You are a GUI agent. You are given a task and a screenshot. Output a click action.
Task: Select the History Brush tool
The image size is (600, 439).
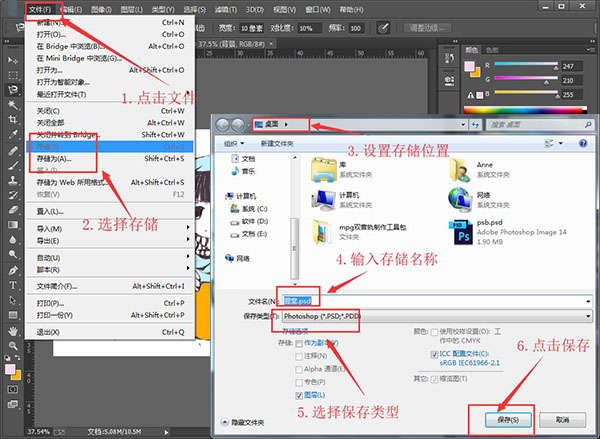point(13,195)
